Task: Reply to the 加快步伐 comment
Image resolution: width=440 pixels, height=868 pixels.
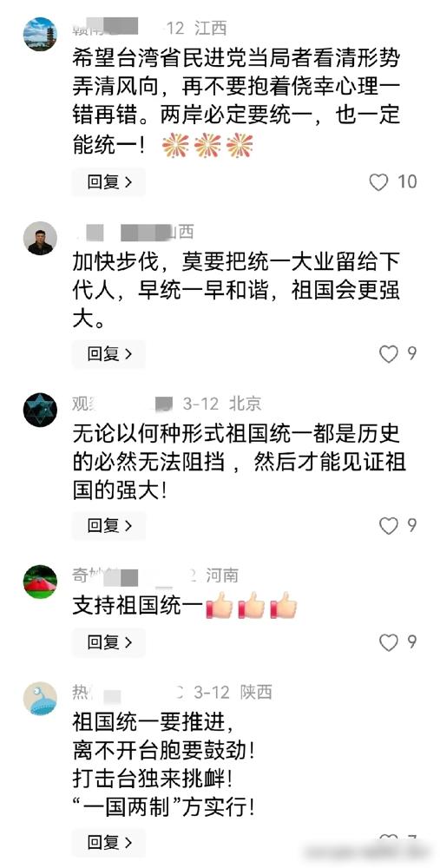Action: [x=109, y=354]
